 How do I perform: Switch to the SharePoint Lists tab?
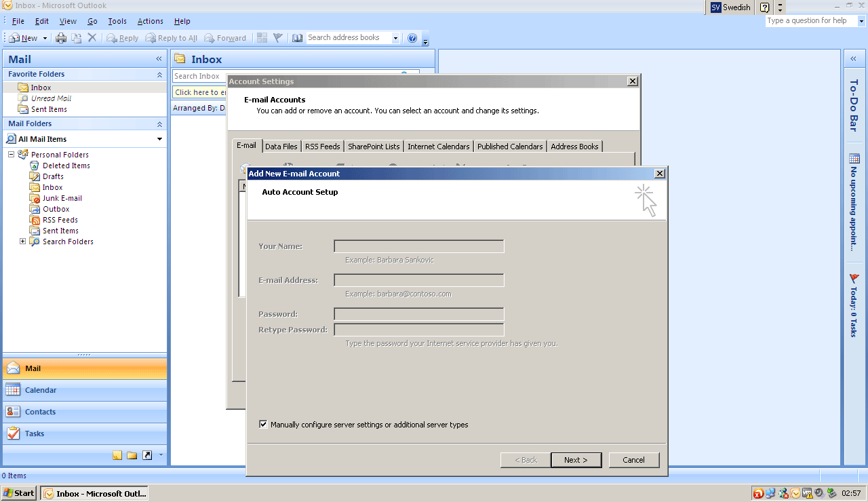pos(374,147)
